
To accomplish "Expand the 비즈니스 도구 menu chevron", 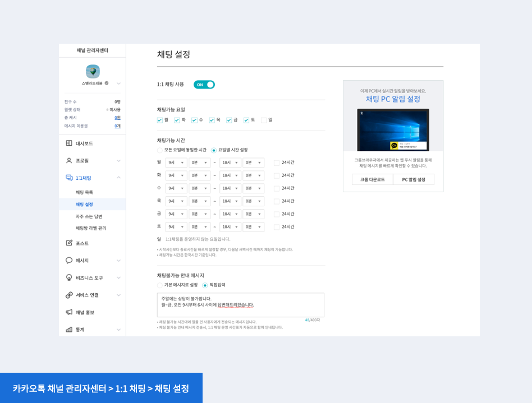I will point(118,277).
